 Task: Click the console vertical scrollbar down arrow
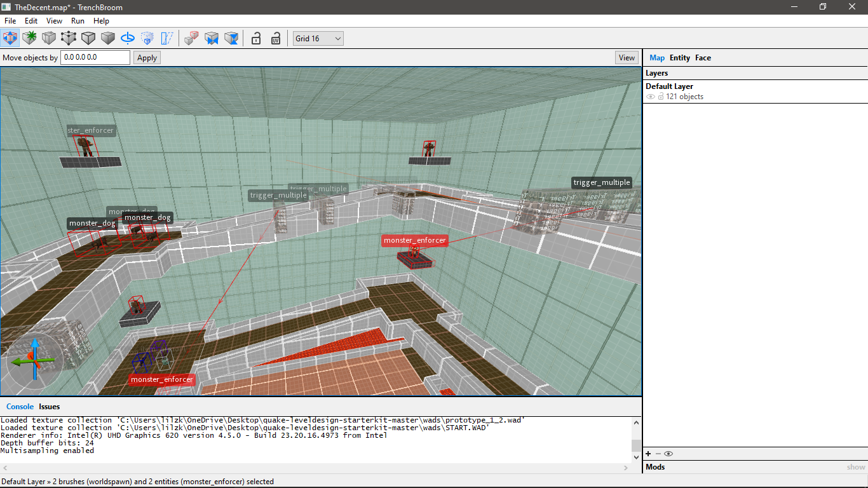(636, 457)
